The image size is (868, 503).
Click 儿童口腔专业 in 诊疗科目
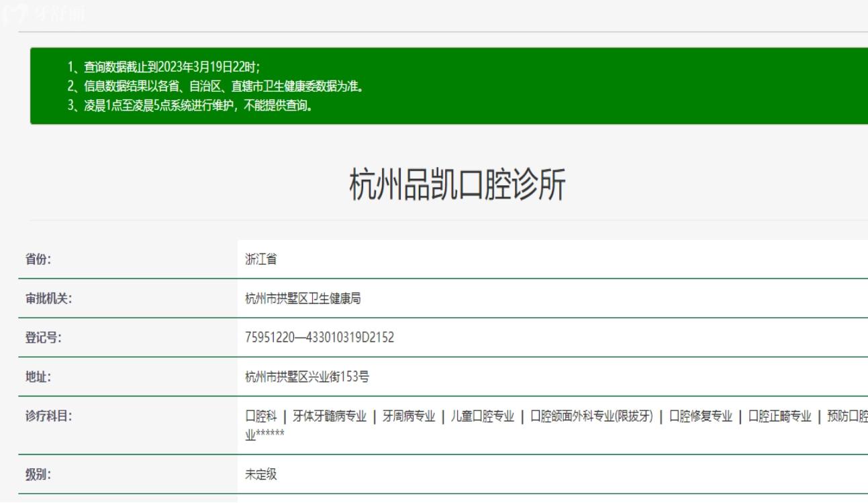tap(483, 416)
